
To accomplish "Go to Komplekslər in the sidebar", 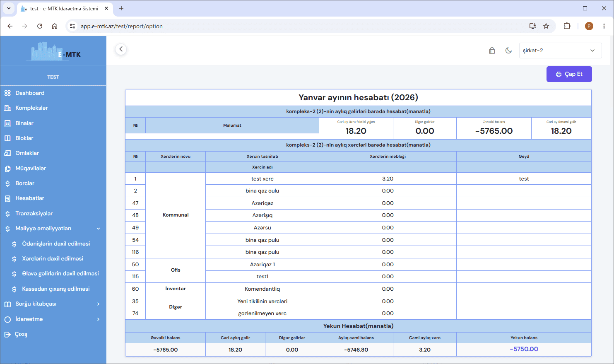I will [x=31, y=108].
